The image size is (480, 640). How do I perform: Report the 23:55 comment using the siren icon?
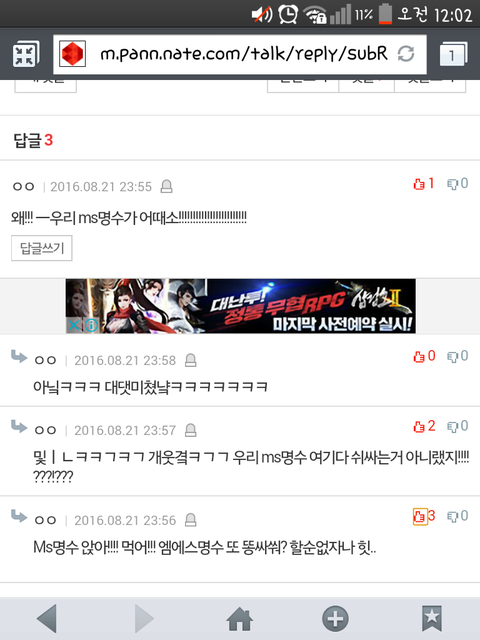coord(167,187)
